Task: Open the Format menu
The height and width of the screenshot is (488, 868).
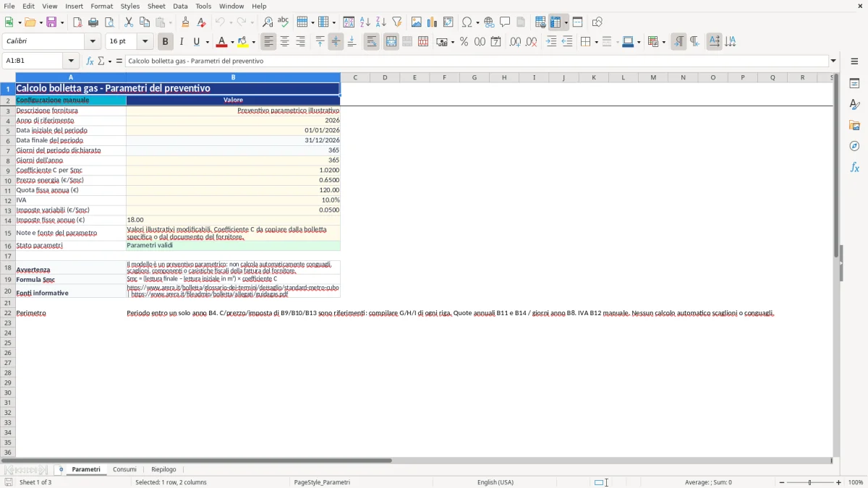Action: pyautogui.click(x=102, y=6)
